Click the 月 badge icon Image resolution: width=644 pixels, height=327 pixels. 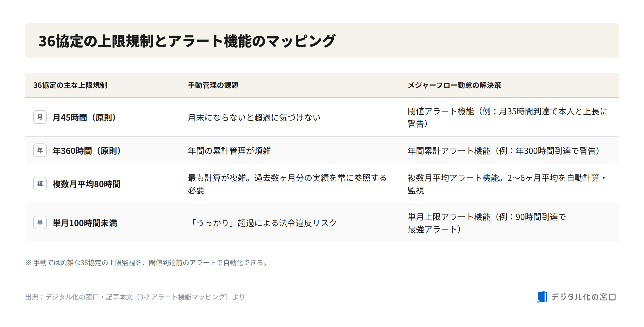coord(40,117)
